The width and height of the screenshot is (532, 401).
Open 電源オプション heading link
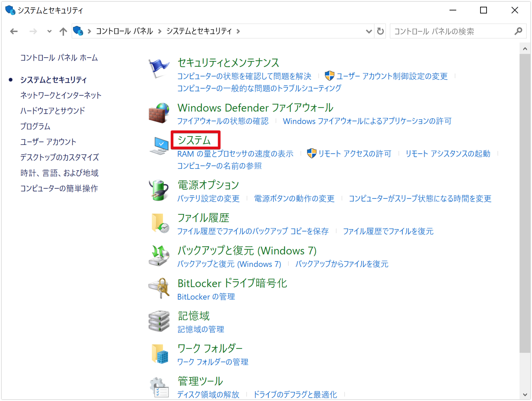(x=208, y=185)
